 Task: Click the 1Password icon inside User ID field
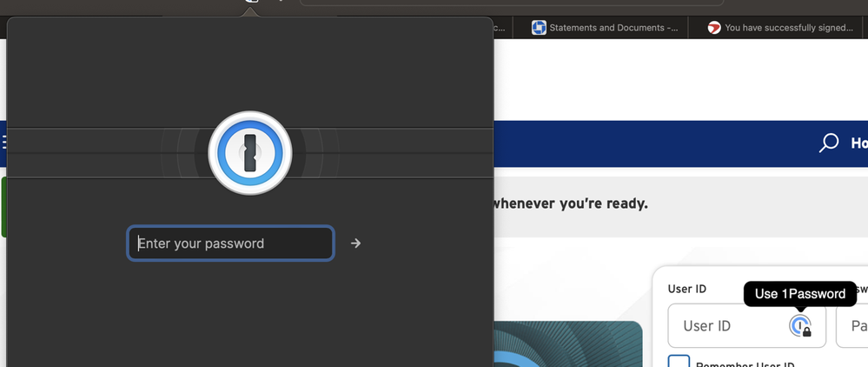tap(799, 326)
